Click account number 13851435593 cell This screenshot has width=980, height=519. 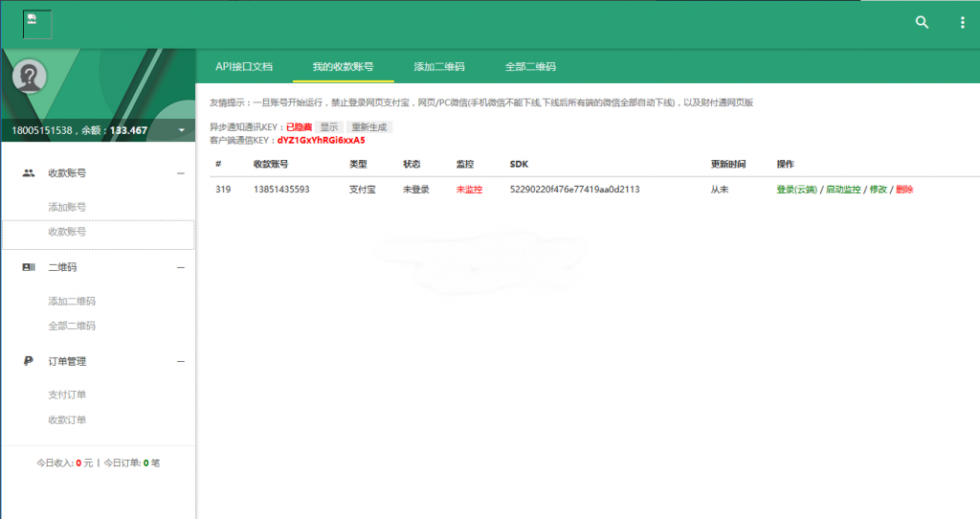coord(281,190)
